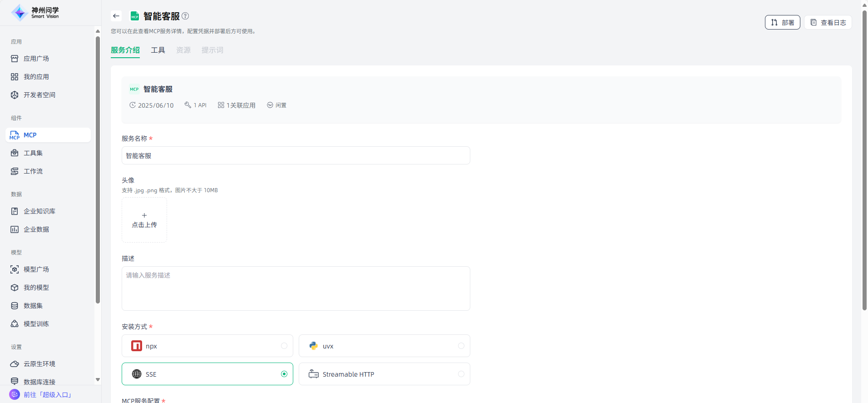Screen dimensions: 868x403
Task: Click help icon beside 智能客服 title
Action: coord(185,16)
